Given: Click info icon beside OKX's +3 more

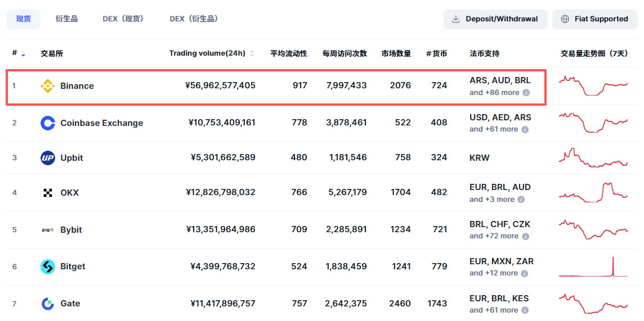Looking at the screenshot, I should (x=521, y=200).
